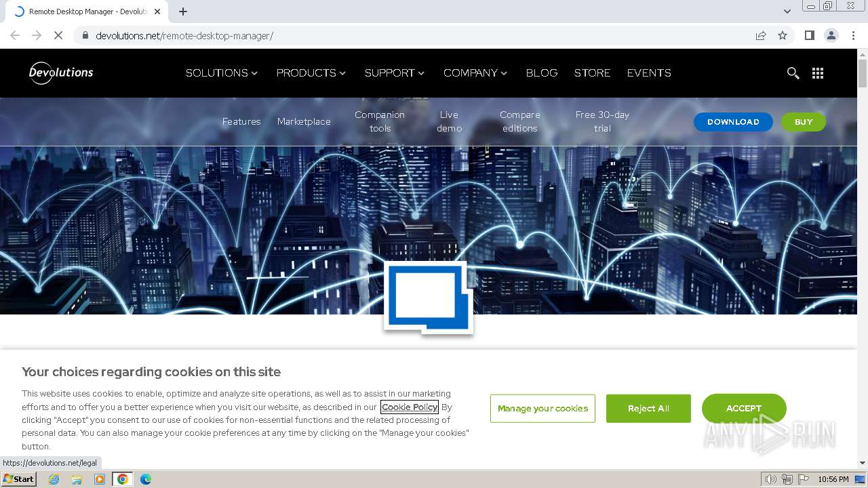The image size is (868, 488).
Task: View site information lock icon
Action: click(x=85, y=35)
